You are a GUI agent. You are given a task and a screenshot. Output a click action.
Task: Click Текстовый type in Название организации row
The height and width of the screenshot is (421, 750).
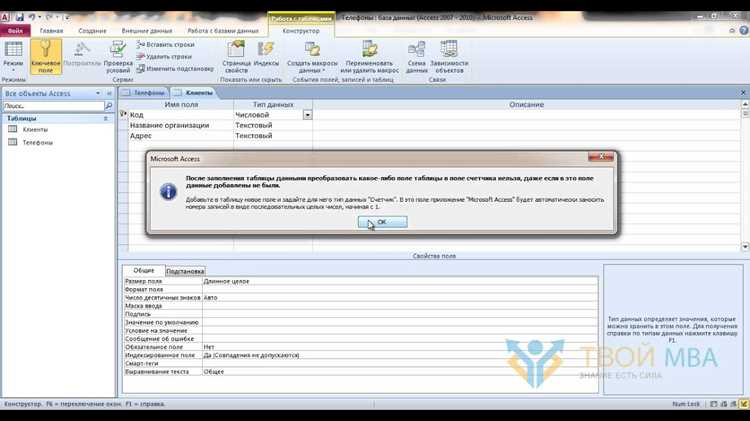[273, 125]
